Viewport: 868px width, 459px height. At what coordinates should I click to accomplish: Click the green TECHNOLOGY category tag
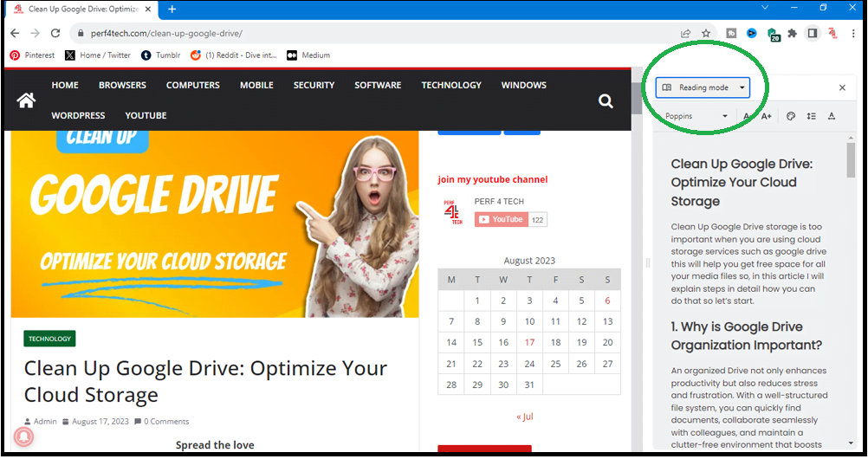(49, 339)
